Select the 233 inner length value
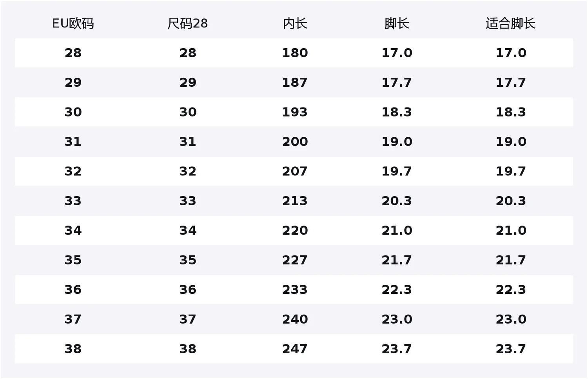Image resolution: width=588 pixels, height=379 pixels. point(295,290)
